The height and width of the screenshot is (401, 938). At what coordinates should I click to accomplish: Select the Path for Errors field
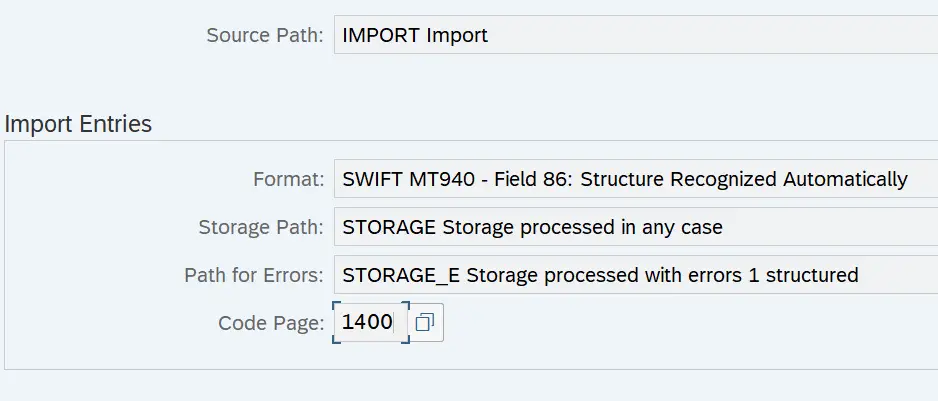tap(636, 275)
